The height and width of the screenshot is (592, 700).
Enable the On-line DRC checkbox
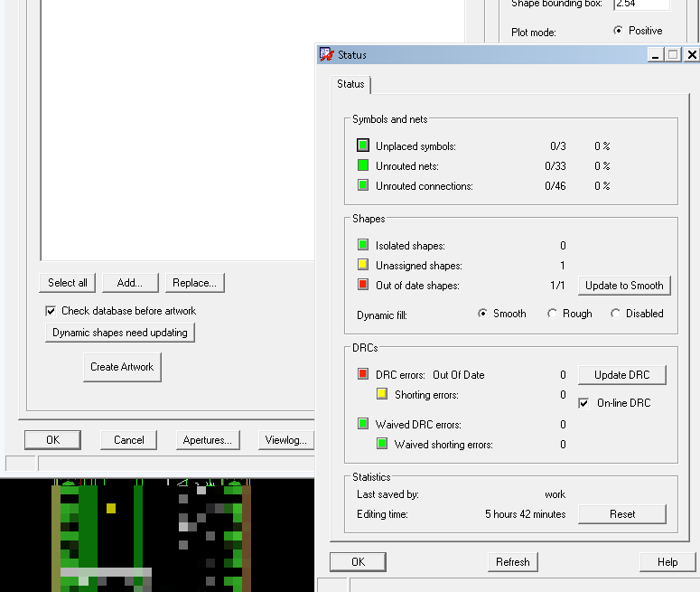click(583, 402)
